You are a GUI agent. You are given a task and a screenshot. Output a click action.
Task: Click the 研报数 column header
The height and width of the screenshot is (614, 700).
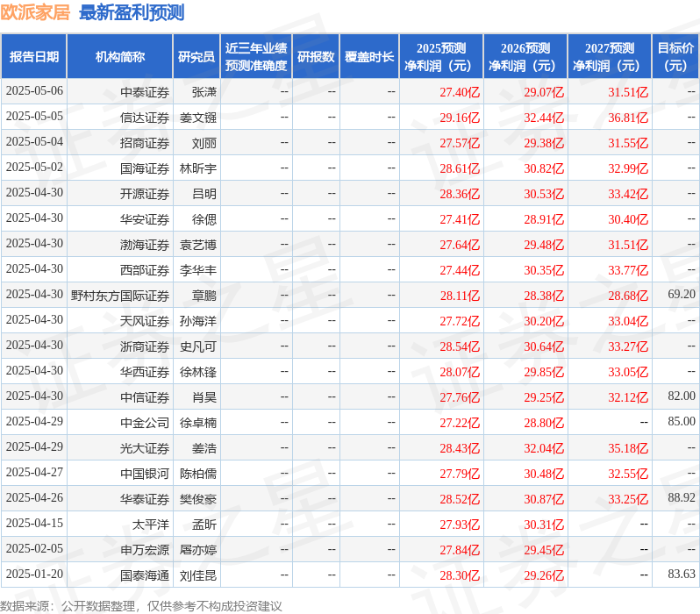click(x=316, y=57)
